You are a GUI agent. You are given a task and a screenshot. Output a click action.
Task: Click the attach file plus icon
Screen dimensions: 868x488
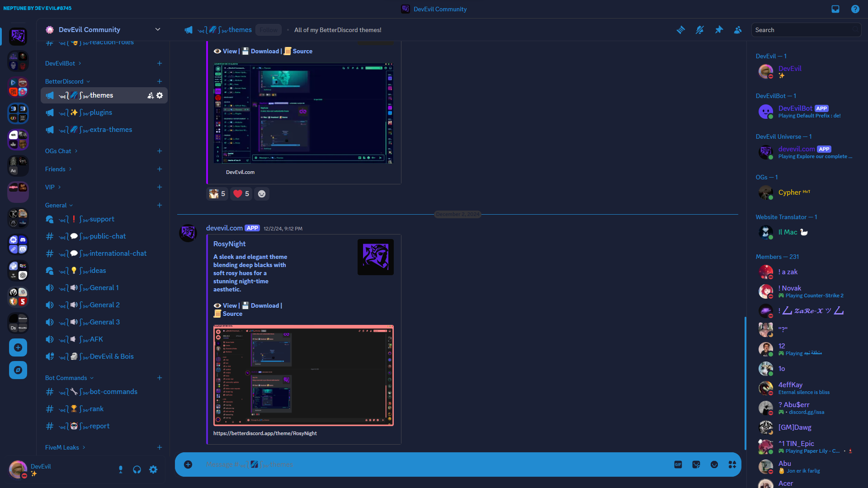click(188, 465)
